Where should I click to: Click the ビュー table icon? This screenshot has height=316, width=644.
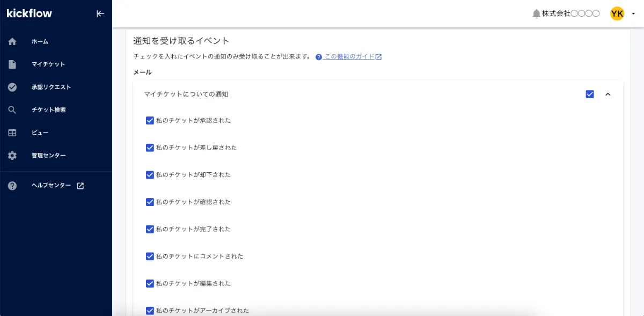[x=12, y=133]
